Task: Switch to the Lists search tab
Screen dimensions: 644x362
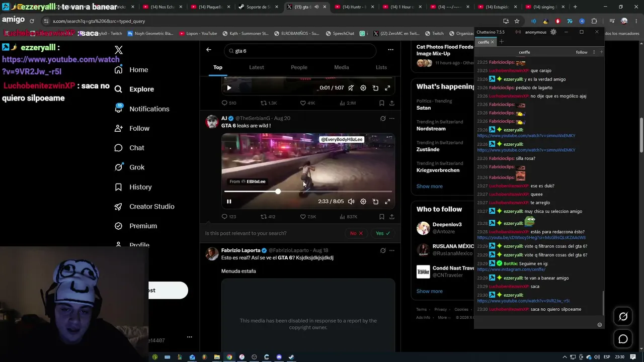Action: click(381, 67)
